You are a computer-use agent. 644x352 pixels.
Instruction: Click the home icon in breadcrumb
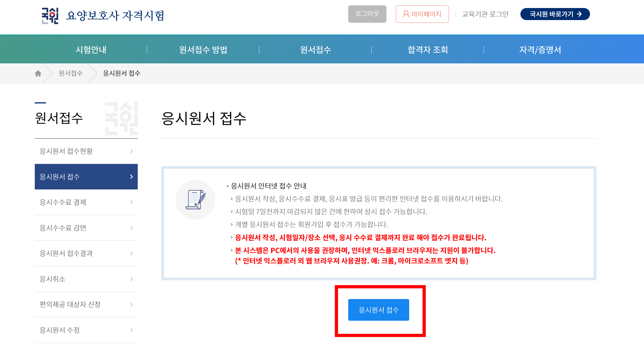[x=38, y=73]
